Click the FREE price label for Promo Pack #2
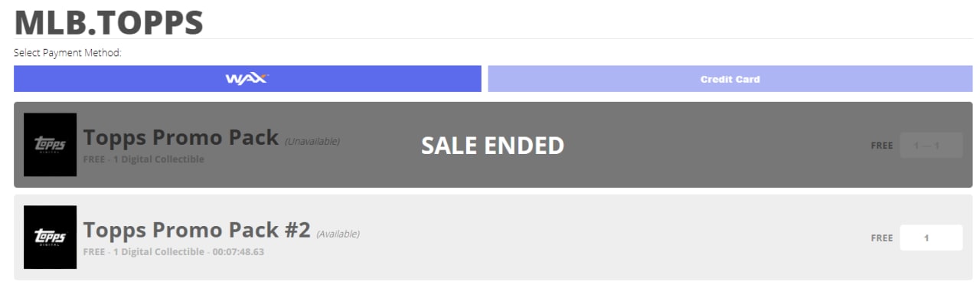Image resolution: width=980 pixels, height=308 pixels. pyautogui.click(x=881, y=238)
